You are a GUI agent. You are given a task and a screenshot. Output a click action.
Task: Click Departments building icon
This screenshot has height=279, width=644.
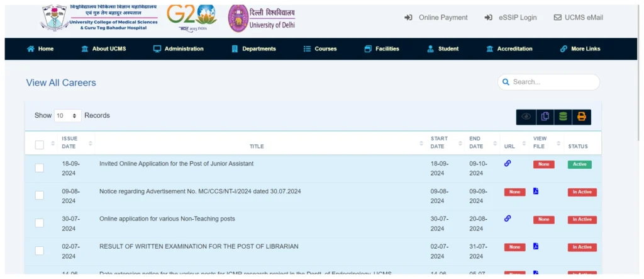(x=235, y=48)
